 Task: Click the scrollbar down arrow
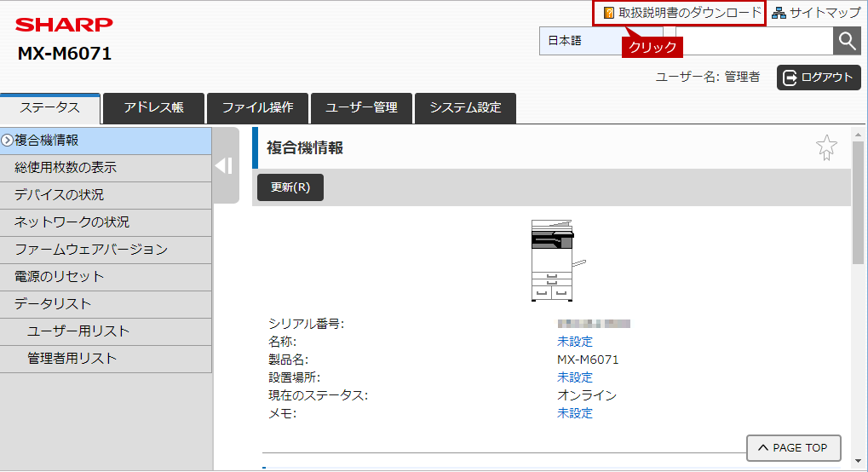coord(858,461)
